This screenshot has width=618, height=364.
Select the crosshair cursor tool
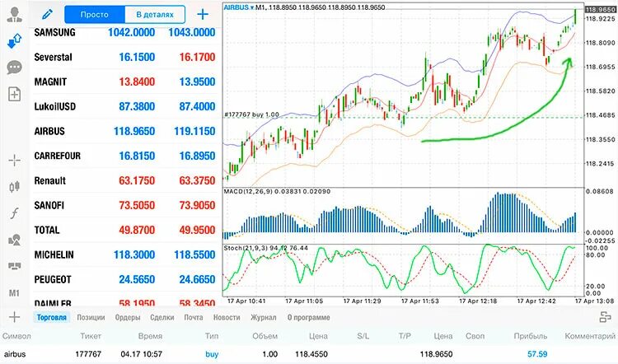15,161
